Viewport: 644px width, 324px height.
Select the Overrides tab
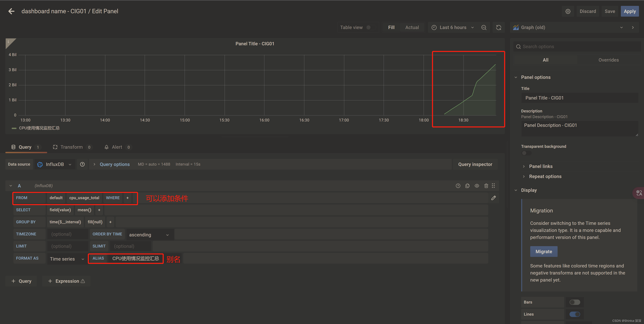tap(608, 60)
